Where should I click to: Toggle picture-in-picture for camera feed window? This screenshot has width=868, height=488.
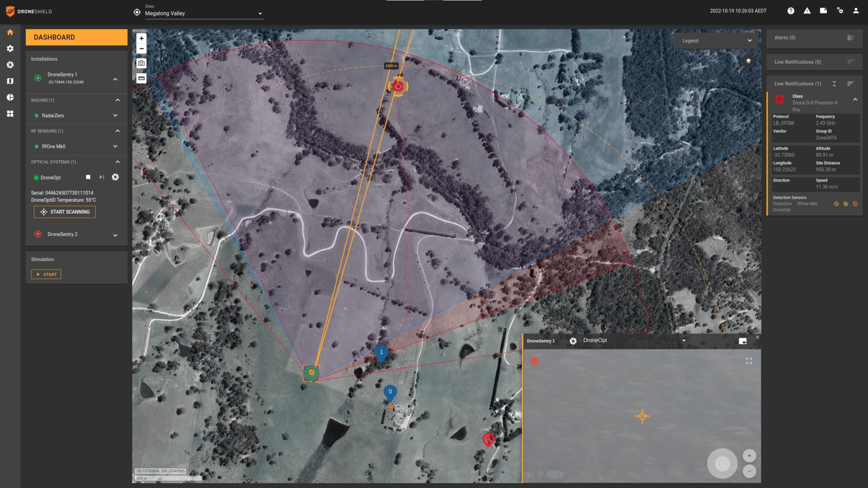[743, 341]
